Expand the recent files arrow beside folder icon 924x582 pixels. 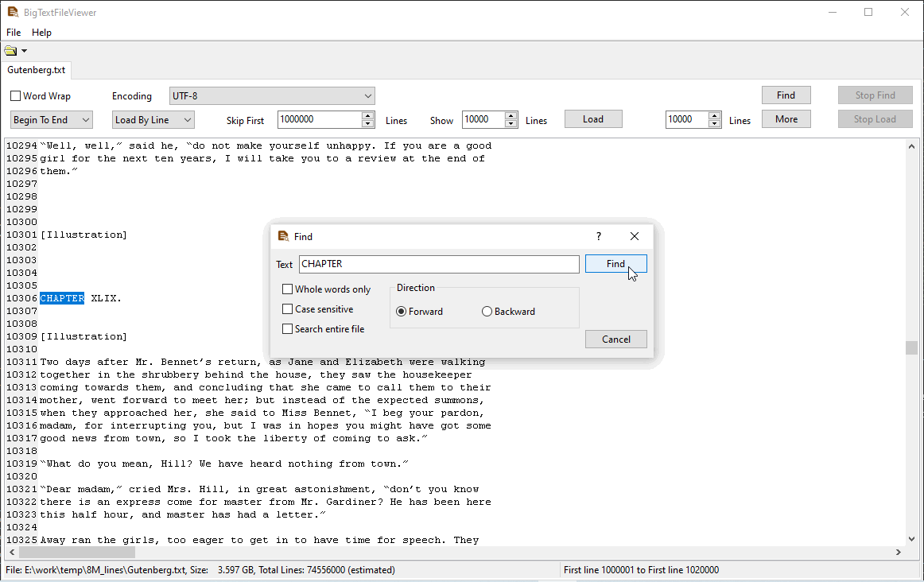(25, 51)
